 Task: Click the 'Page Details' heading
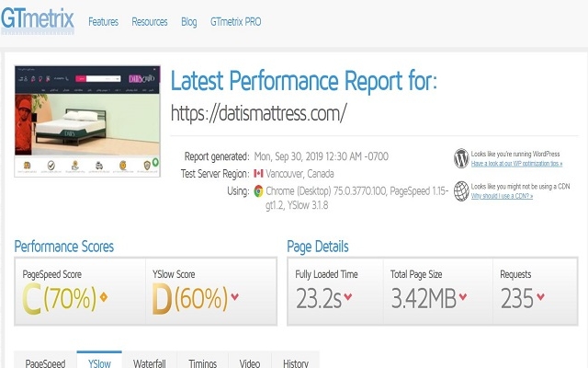pyautogui.click(x=318, y=247)
